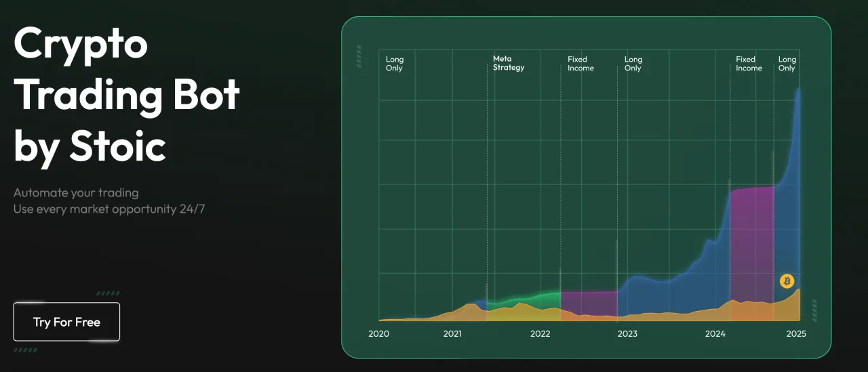Image resolution: width=868 pixels, height=372 pixels.
Task: Click the Fixed Income label above 2024
Action: point(749,64)
